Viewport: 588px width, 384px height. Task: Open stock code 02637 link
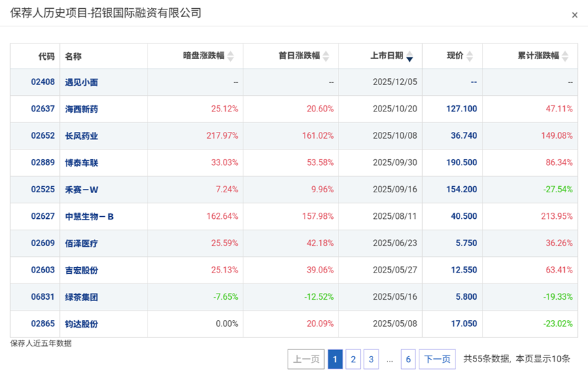pos(42,109)
